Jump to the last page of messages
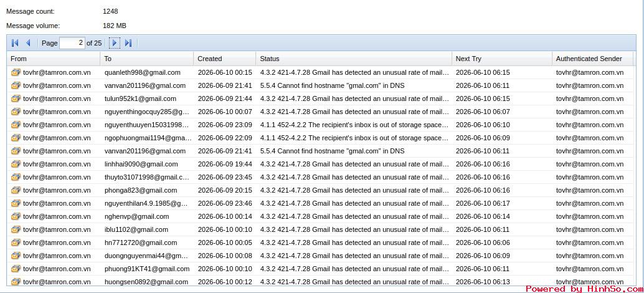 pos(128,43)
